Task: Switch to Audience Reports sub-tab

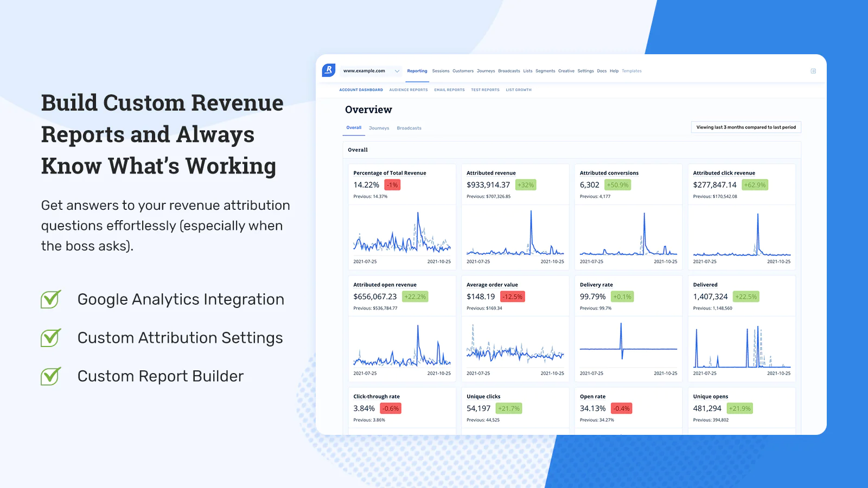Action: [409, 90]
